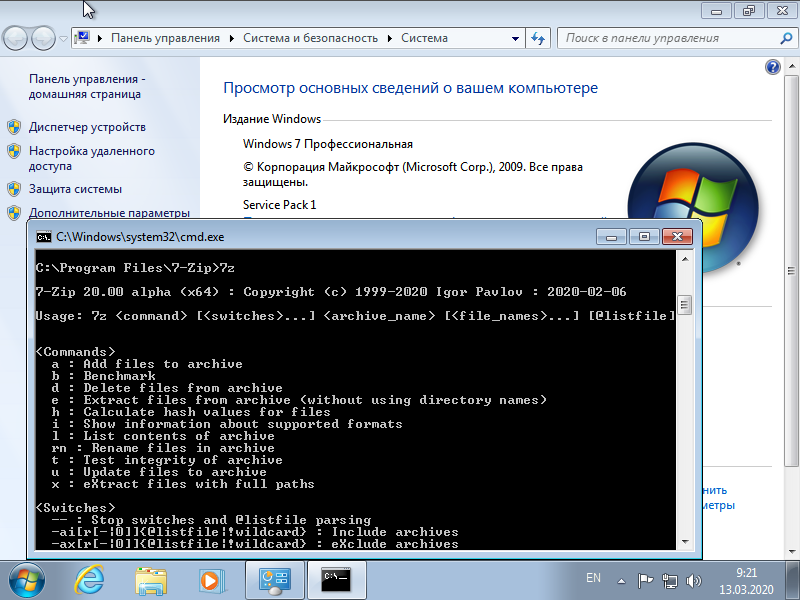This screenshot has width=800, height=600.
Task: Open Action Center flag icon
Action: tap(645, 581)
